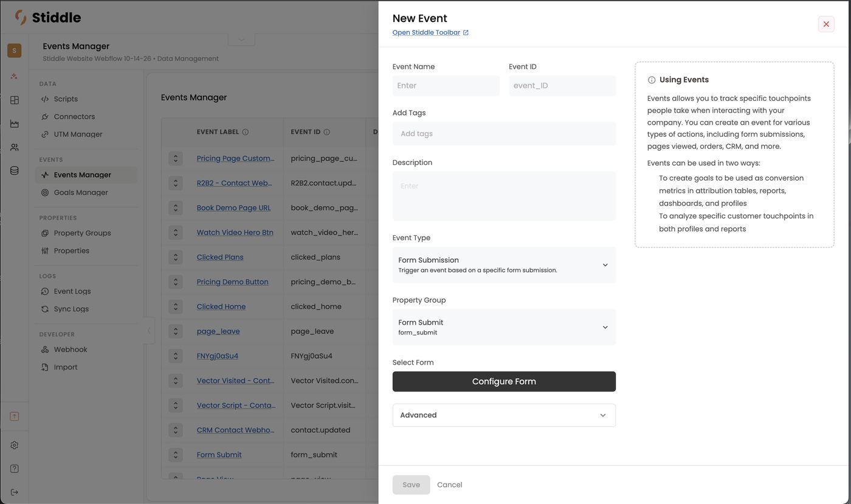This screenshot has width=851, height=504.
Task: Click the upload icon in left rail
Action: click(x=15, y=416)
